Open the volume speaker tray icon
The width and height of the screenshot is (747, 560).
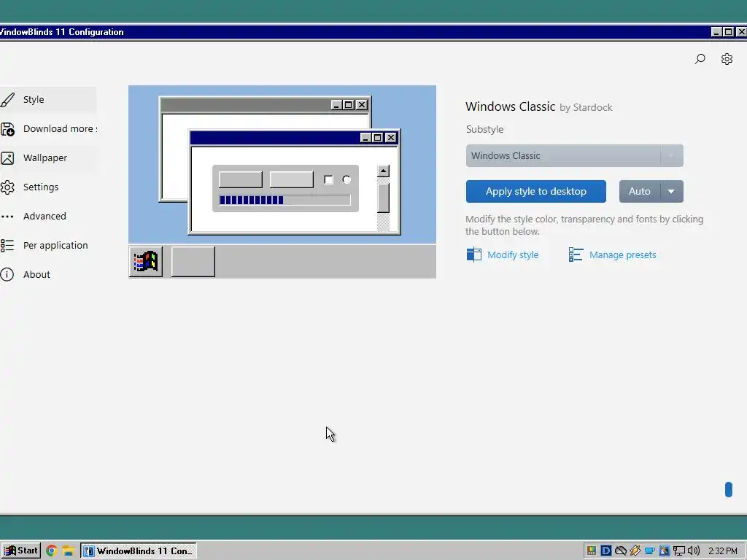point(694,551)
